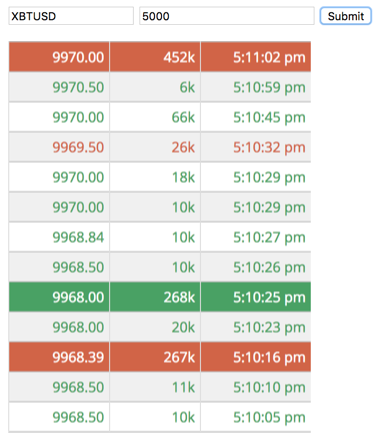Click the Submit button

click(x=346, y=16)
